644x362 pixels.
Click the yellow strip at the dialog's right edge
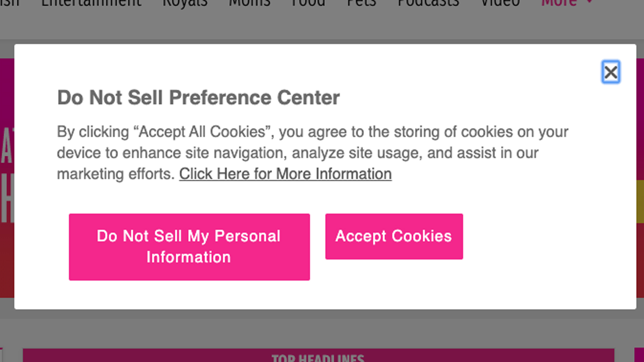pyautogui.click(x=640, y=201)
